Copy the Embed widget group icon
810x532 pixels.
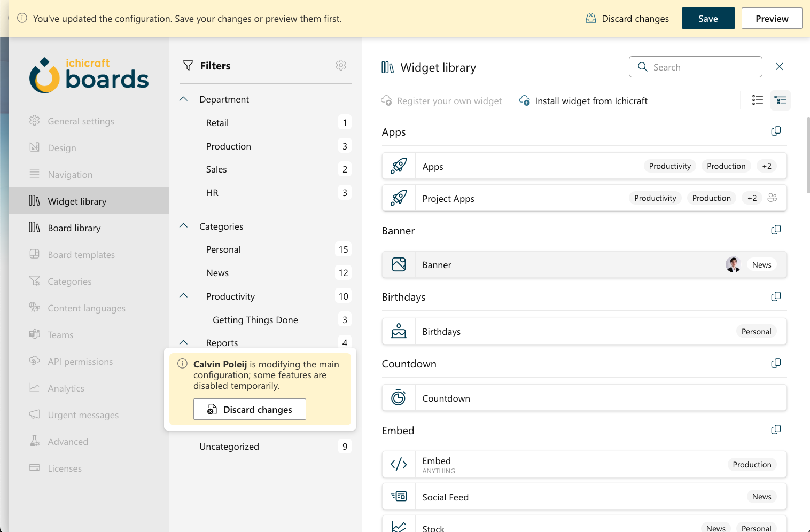[x=776, y=429]
